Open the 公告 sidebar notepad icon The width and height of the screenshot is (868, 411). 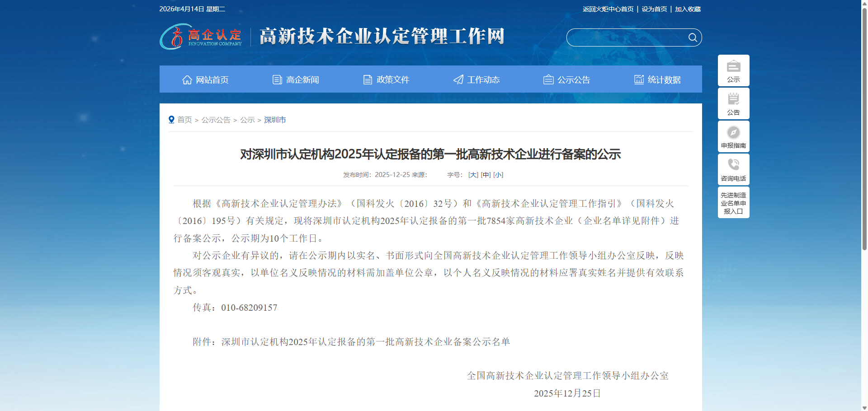point(733,99)
